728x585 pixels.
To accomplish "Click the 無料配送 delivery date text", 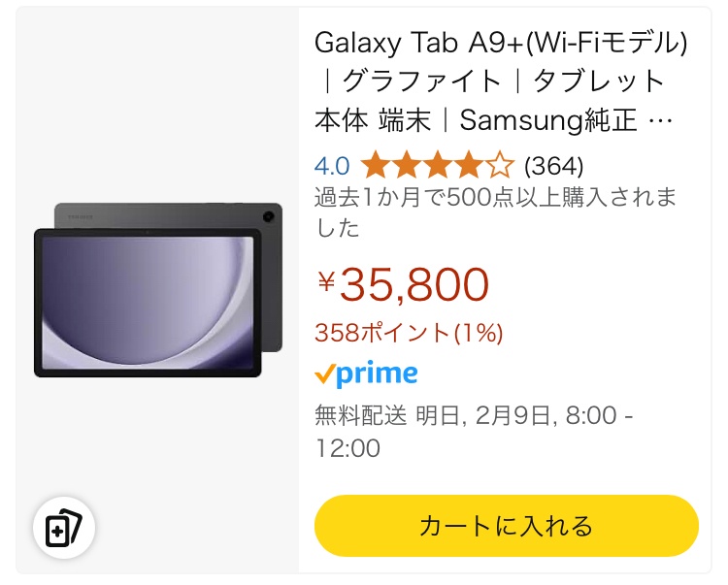I will click(x=474, y=432).
